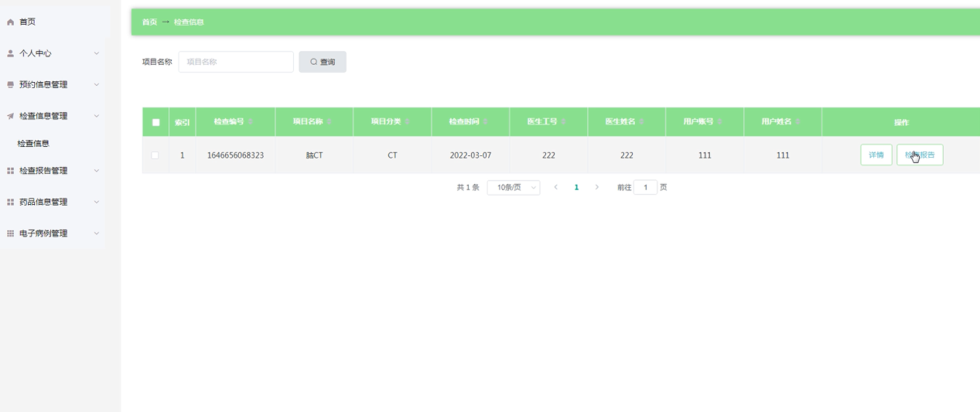This screenshot has width=980, height=412.
Task: Sort the table by 项目名称 column
Action: pos(330,122)
